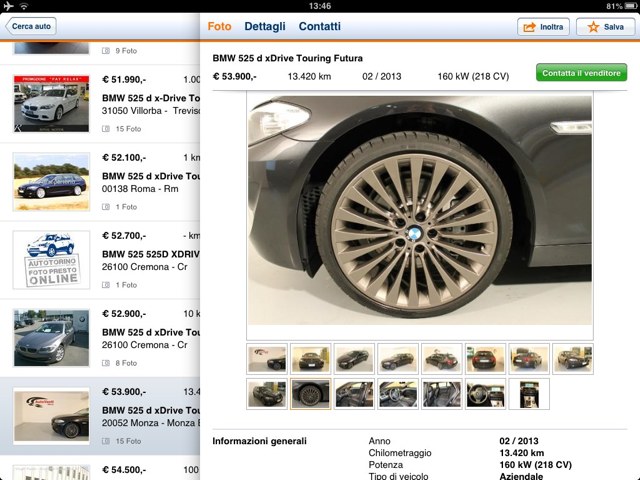View the steering wheel interior thumbnail
Image resolution: width=640 pixels, height=480 pixels.
click(x=485, y=394)
